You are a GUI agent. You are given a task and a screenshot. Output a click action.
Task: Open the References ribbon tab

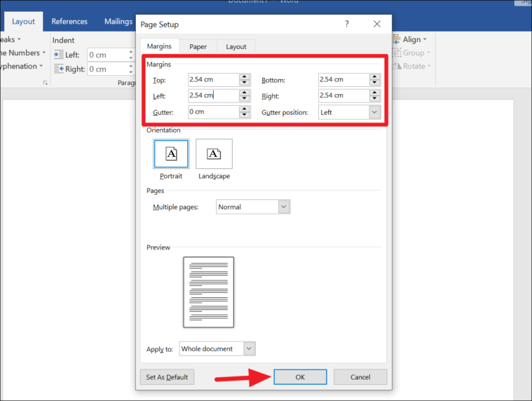pos(69,21)
